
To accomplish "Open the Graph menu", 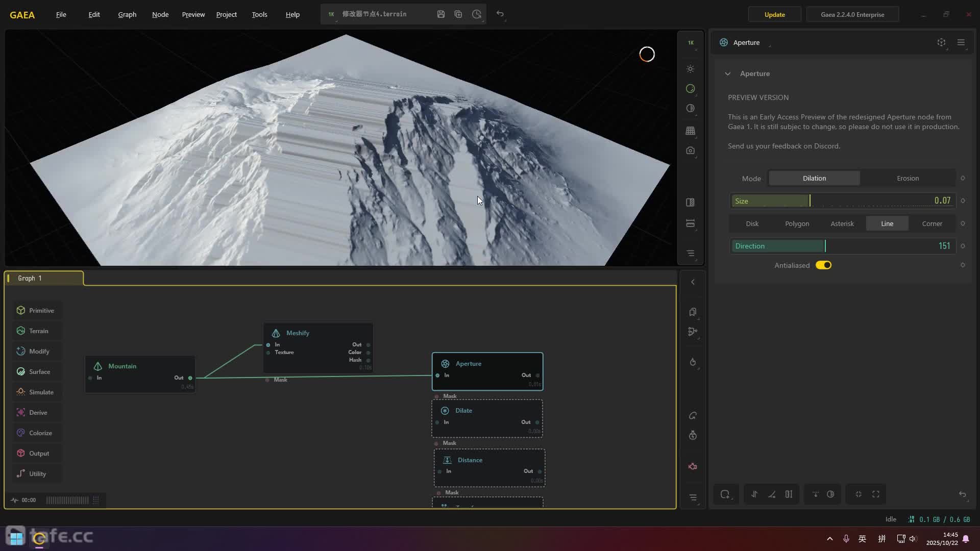I will coord(127,14).
